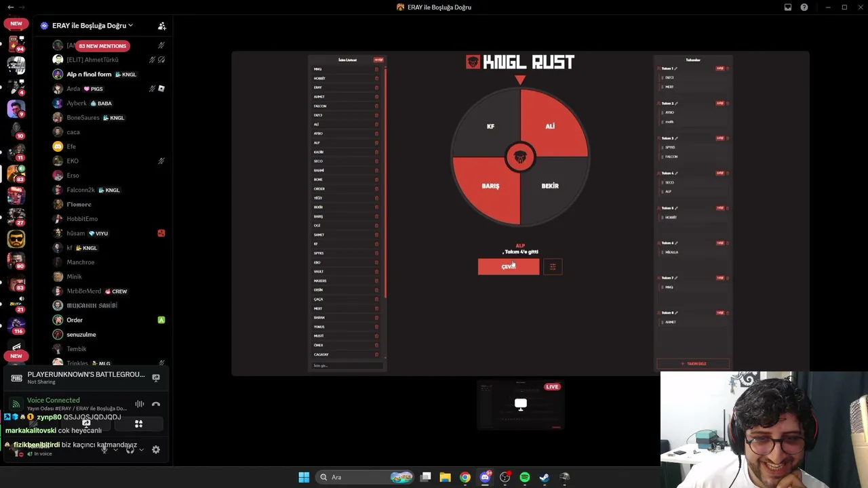
Task: Toggle microphone mute in user panel
Action: coord(104,449)
